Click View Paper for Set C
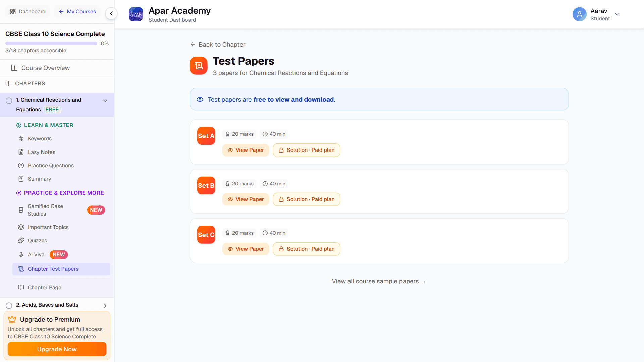The image size is (644, 362). coord(246,249)
